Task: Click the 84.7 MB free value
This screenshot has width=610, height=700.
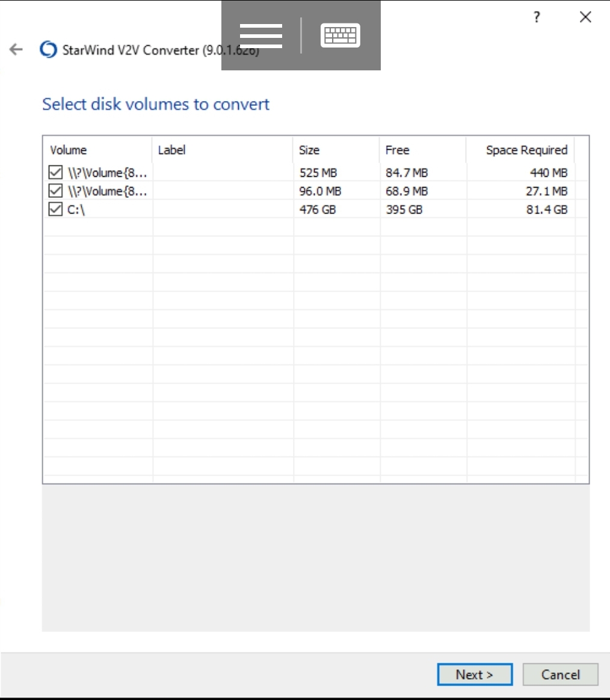Action: [x=407, y=173]
